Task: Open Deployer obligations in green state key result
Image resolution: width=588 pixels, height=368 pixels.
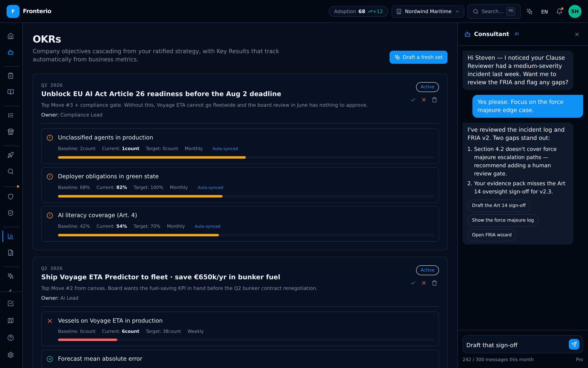Action: 240,185
